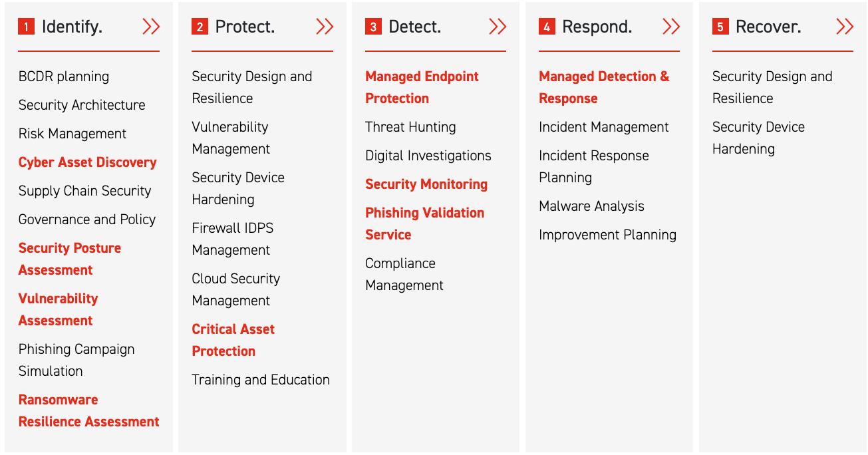868x455 pixels.
Task: Select the Vulnerability Assessment link
Action: 58,309
